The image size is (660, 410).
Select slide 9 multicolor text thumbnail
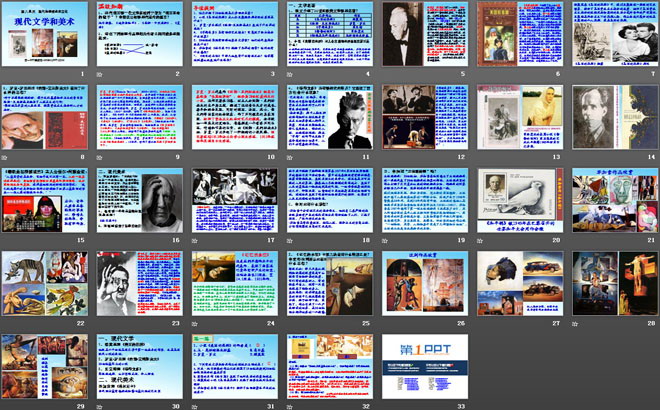pos(140,117)
